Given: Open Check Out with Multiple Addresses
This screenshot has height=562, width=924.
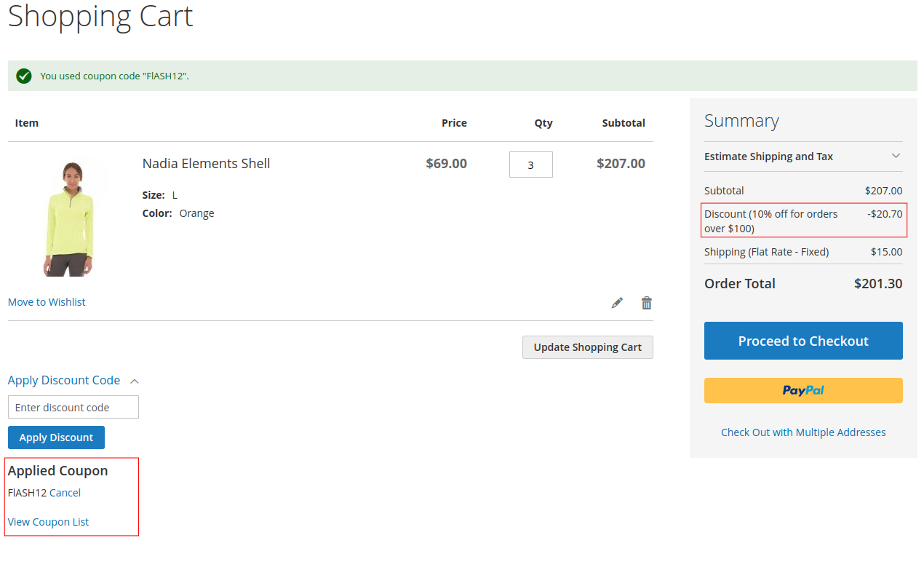Looking at the screenshot, I should (x=803, y=432).
